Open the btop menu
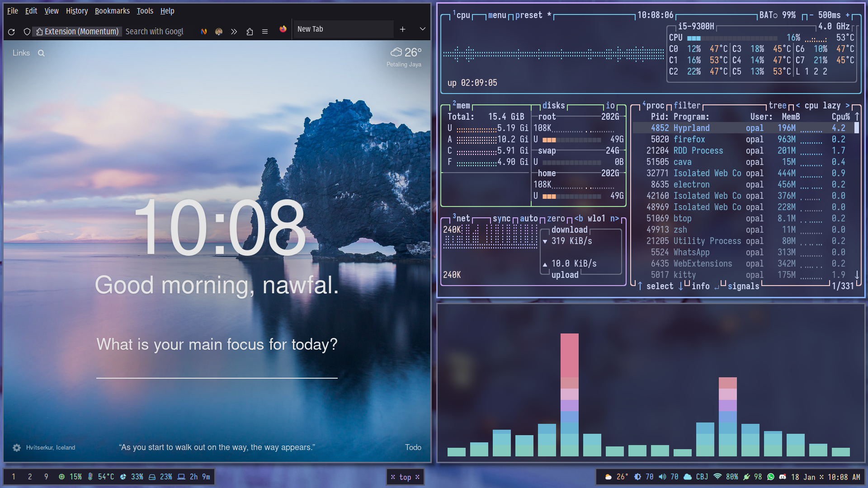The width and height of the screenshot is (868, 488). click(497, 15)
